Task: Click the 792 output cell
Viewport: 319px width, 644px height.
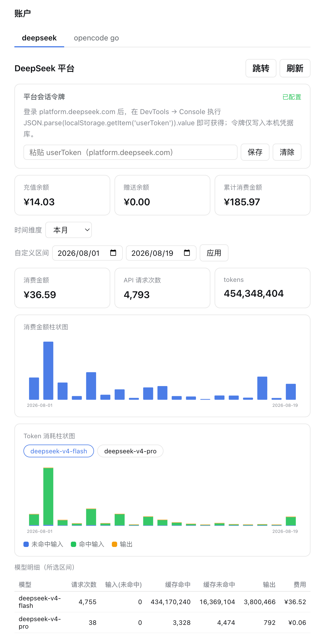Action: coord(269,623)
